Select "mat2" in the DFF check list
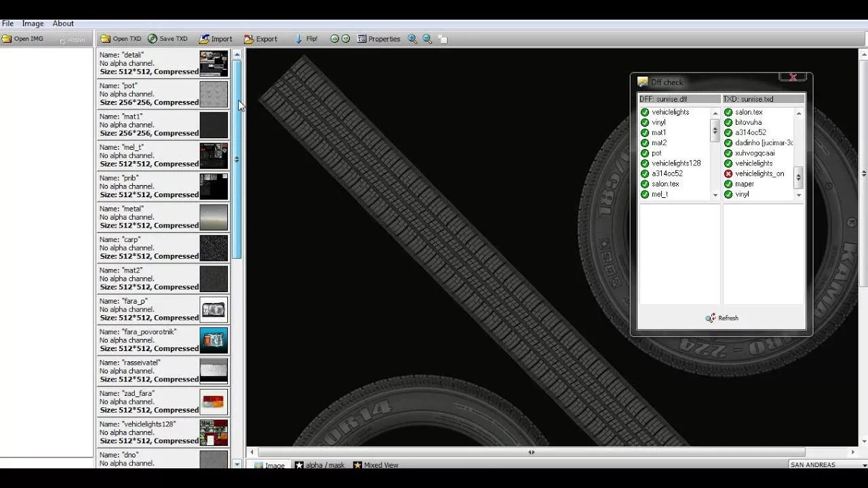Viewport: 868px width, 488px height. coord(659,143)
